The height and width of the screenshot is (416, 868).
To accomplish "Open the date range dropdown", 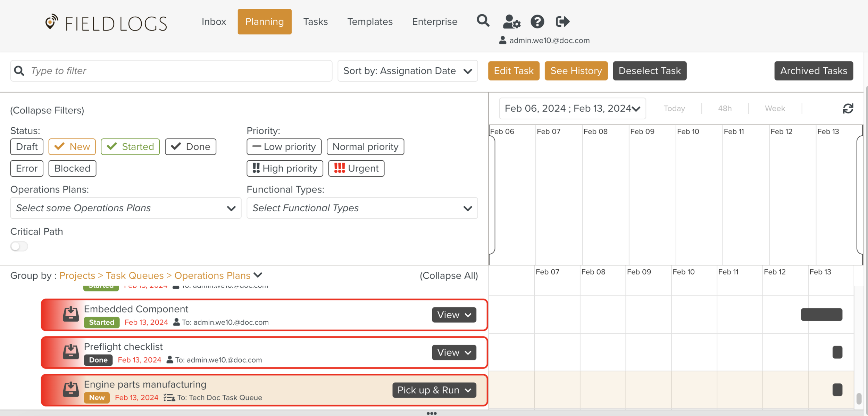I will (572, 109).
